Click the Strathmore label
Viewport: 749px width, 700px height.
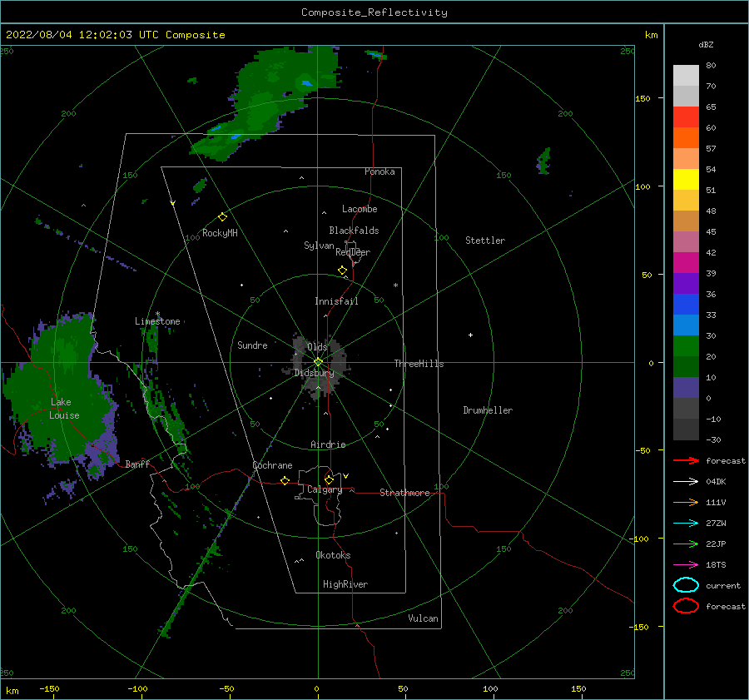click(404, 493)
